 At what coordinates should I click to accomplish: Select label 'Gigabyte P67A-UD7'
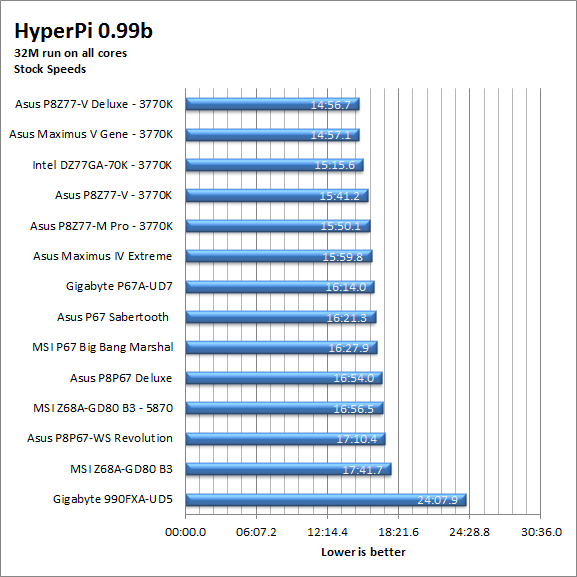[x=119, y=286]
